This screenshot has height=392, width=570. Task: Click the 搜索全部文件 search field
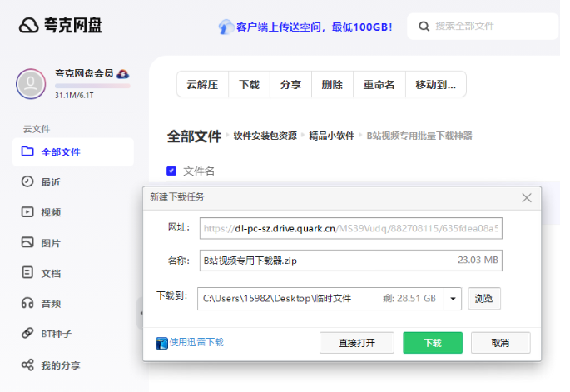coord(483,26)
